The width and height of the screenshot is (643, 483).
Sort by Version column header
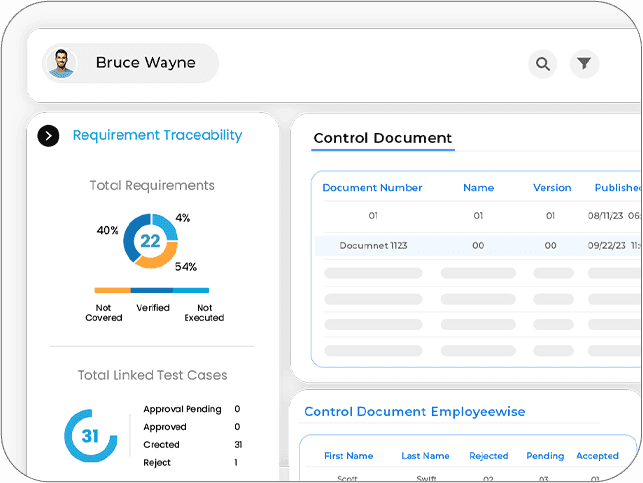[552, 188]
